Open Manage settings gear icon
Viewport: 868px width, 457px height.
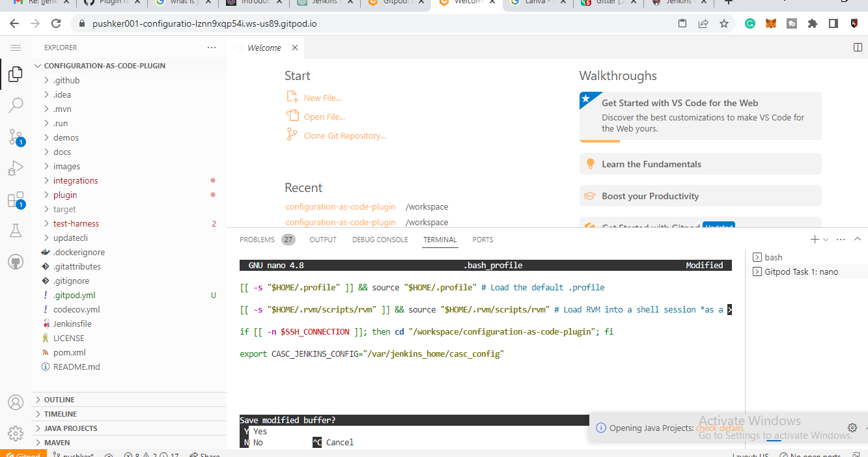[x=15, y=433]
